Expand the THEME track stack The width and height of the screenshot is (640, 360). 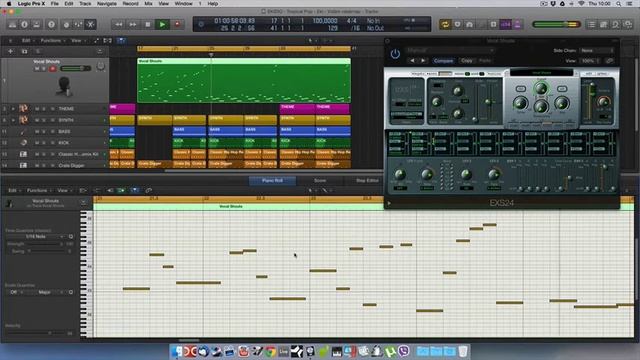[13, 109]
